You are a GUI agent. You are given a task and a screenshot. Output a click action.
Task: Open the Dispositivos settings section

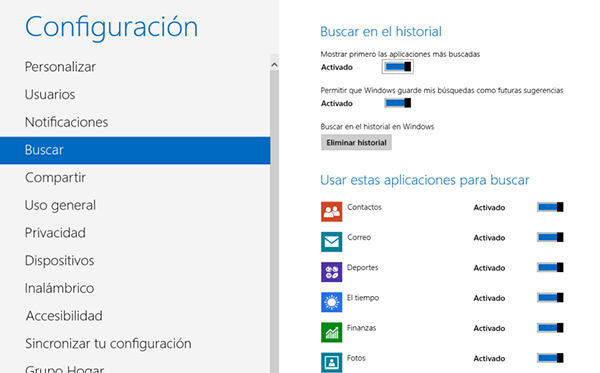pos(135,261)
